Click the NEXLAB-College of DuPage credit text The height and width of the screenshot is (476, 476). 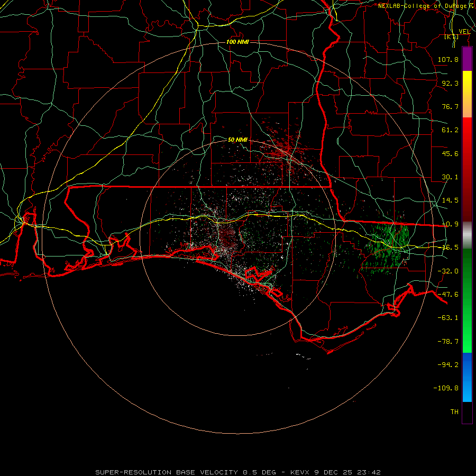422,6
